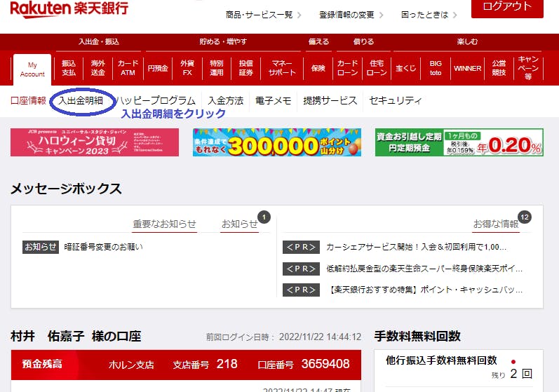This screenshot has width=559, height=392.
Task: Open 楽天銀行おすすめ特集 PR message
Action: 424,290
